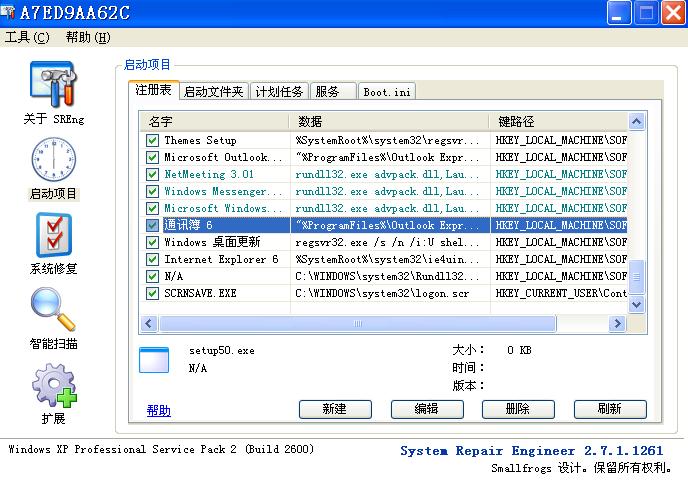This screenshot has height=482, width=688.
Task: Switch to the 注册表 tab
Action: coord(153,90)
